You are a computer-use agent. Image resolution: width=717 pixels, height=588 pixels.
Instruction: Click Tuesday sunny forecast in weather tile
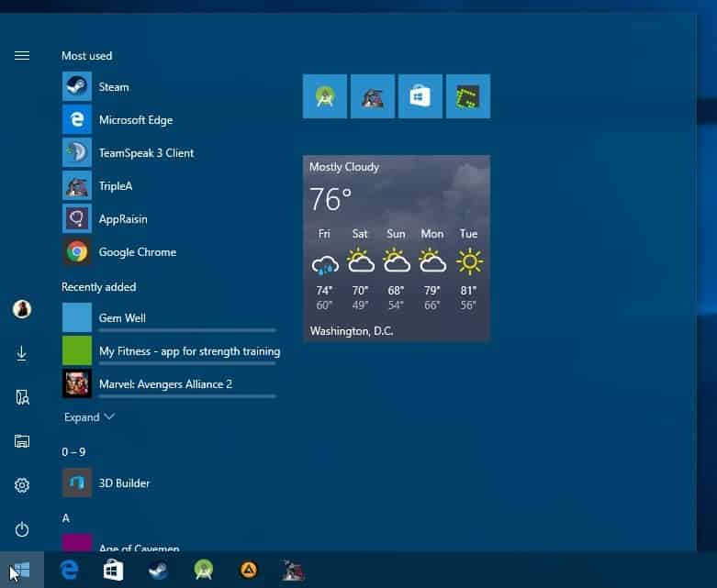pos(469,269)
